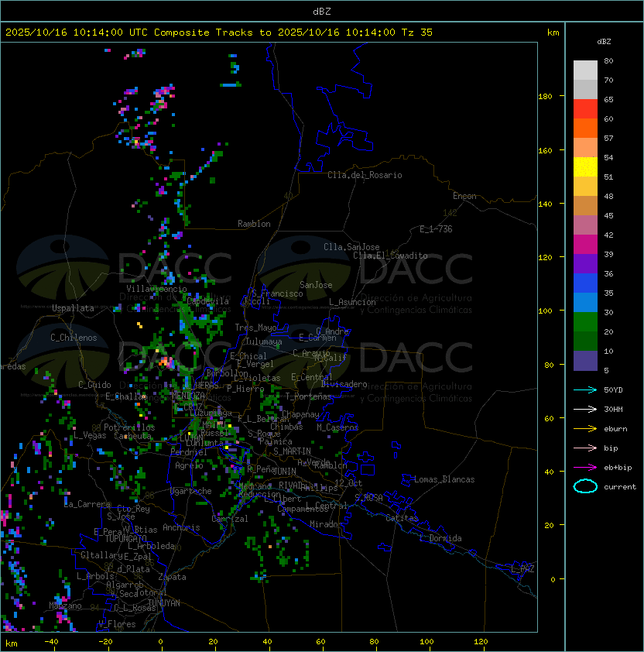The width and height of the screenshot is (644, 652).
Task: Click the 'Tulumaya' map label
Action: click(x=264, y=341)
